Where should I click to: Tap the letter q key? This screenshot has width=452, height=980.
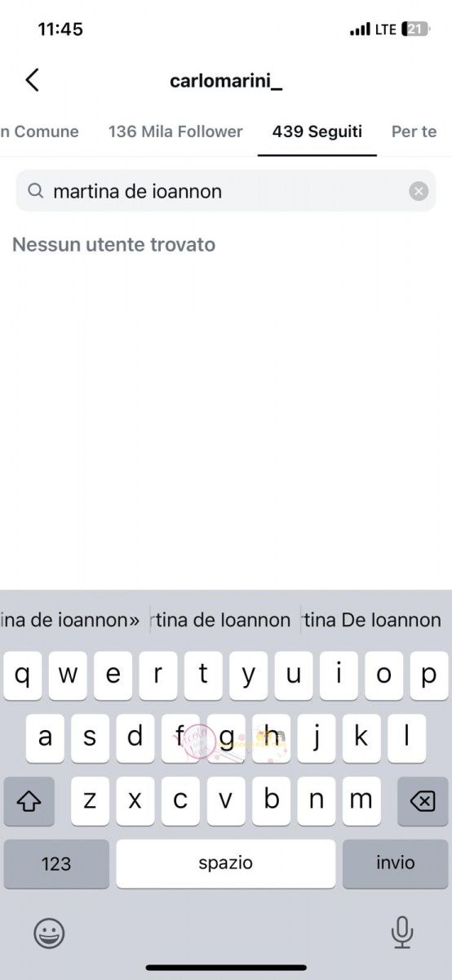click(23, 675)
